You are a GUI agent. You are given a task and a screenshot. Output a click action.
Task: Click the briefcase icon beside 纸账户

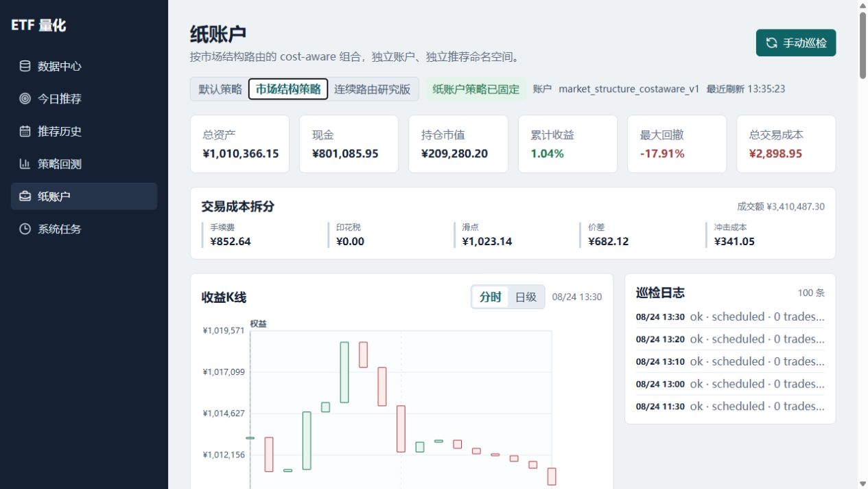[25, 196]
